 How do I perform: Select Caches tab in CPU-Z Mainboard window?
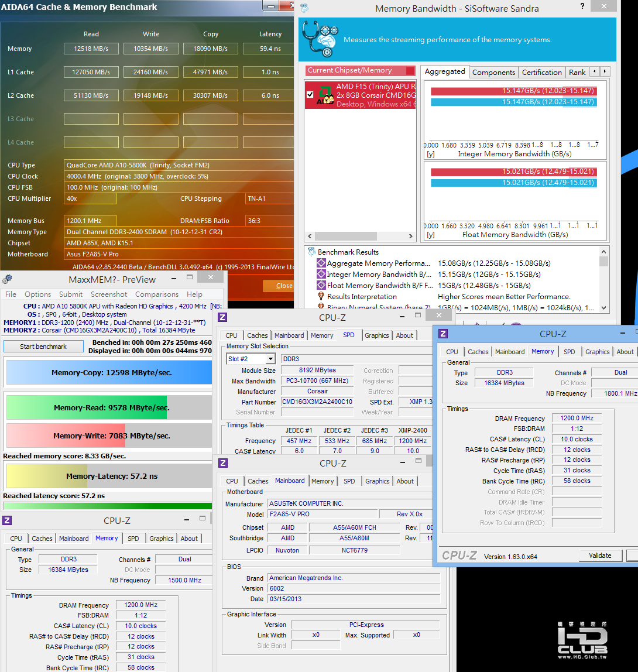click(x=258, y=481)
